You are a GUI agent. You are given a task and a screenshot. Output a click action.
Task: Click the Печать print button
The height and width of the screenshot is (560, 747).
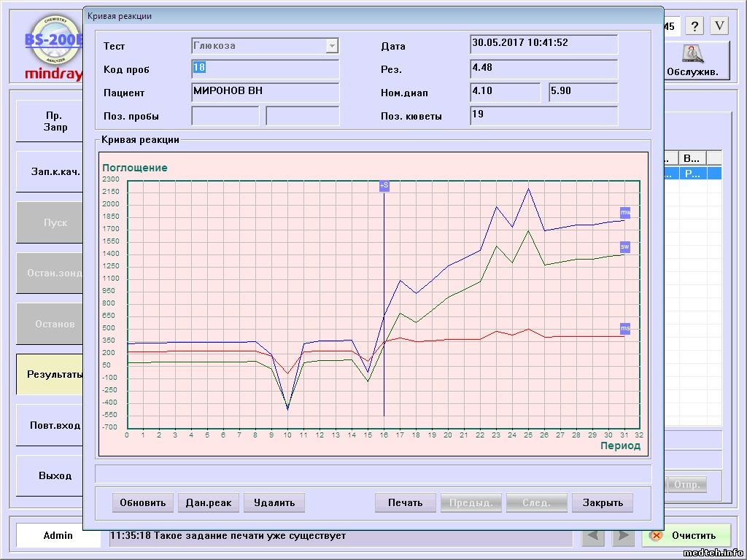[x=405, y=502]
